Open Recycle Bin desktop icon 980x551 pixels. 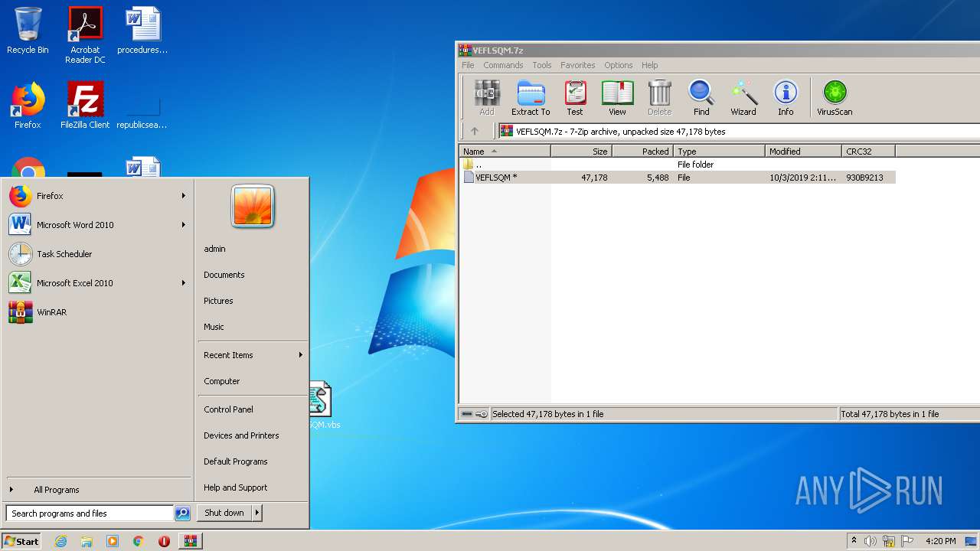point(28,31)
